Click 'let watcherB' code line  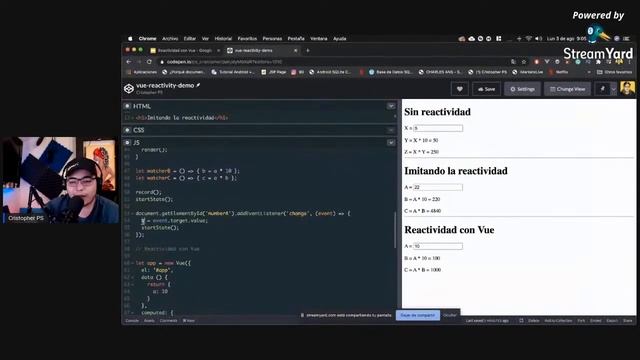click(x=187, y=171)
